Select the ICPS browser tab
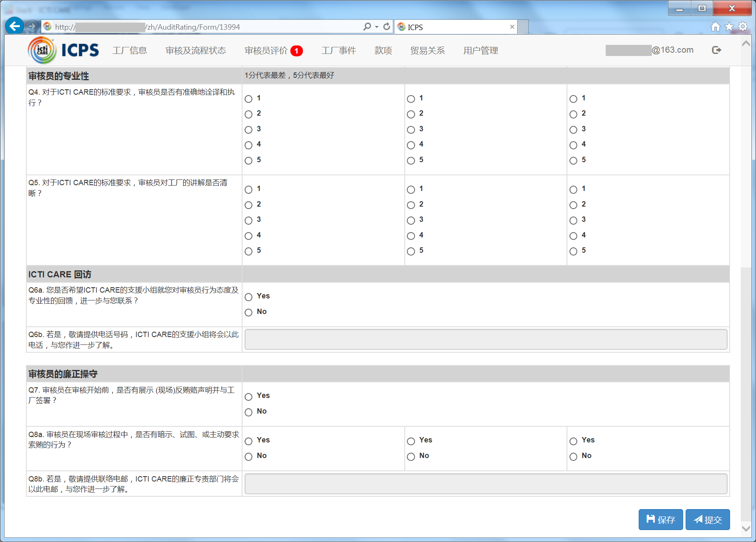This screenshot has width=756, height=542. point(456,27)
